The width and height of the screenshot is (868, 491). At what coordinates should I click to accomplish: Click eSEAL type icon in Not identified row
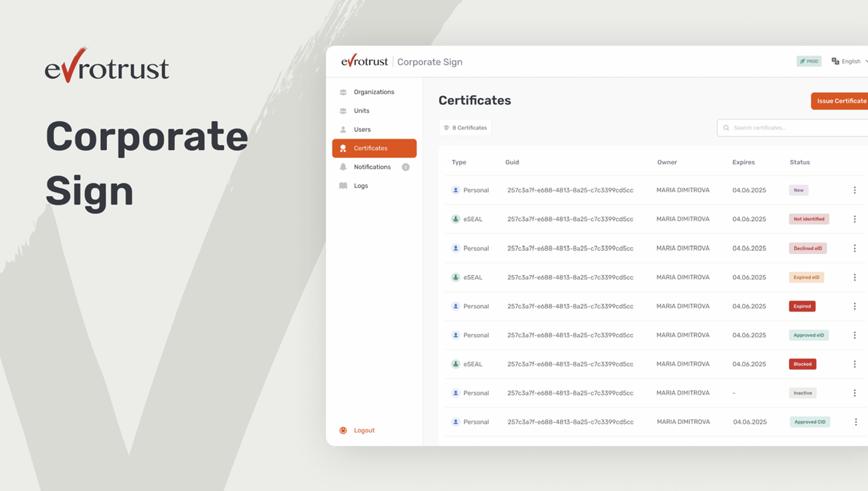pyautogui.click(x=456, y=219)
